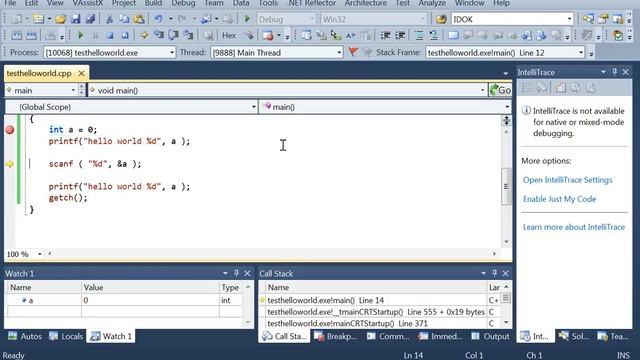Uncomment selected lines using the toolbar icon
Screen dimensions: 640x360
pos(433,36)
